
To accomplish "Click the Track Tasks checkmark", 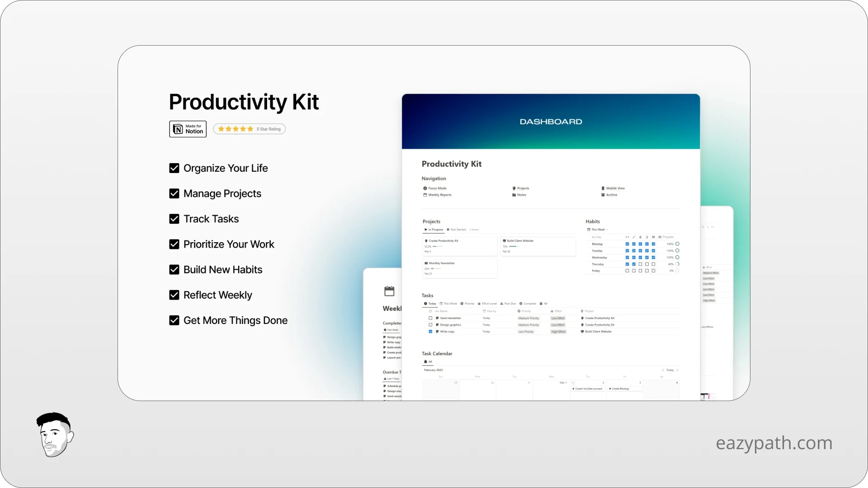I will [x=174, y=219].
